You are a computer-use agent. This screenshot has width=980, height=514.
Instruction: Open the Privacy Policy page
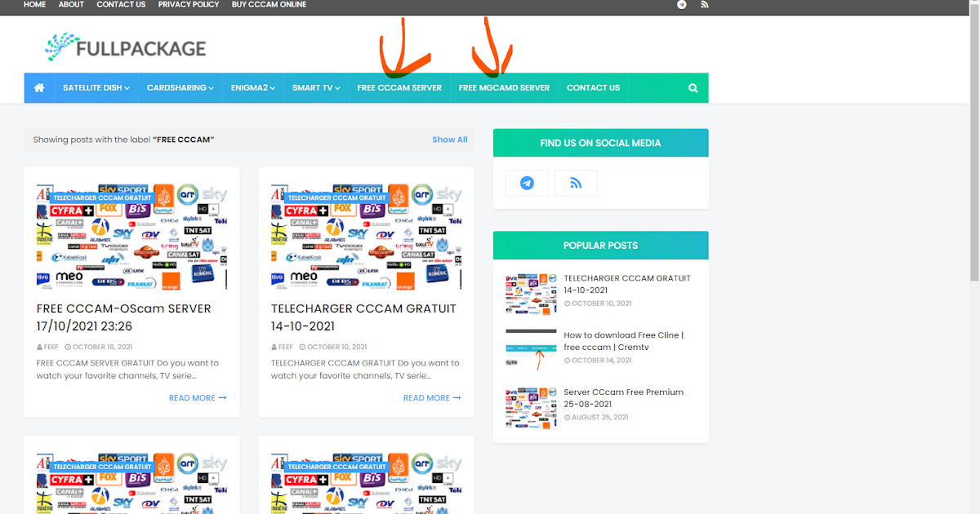189,5
